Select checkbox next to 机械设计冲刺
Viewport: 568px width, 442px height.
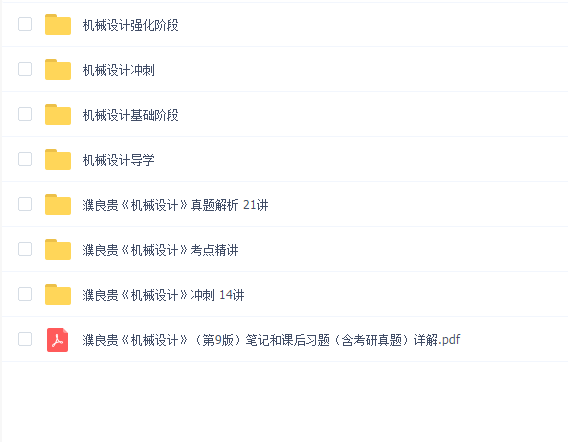25,69
